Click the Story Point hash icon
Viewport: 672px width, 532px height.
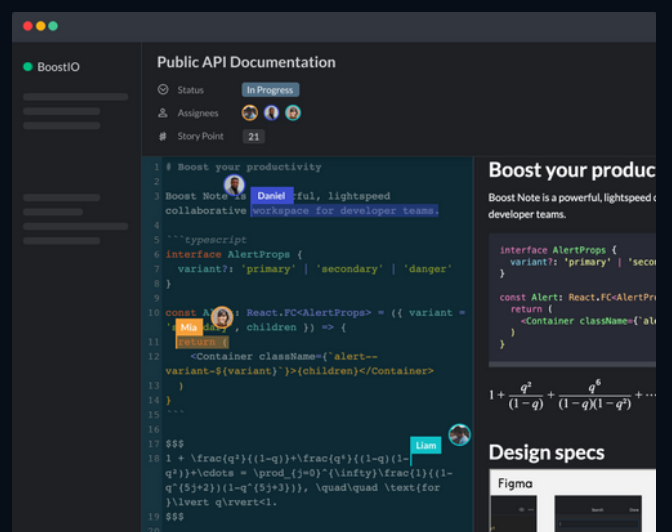(x=163, y=137)
